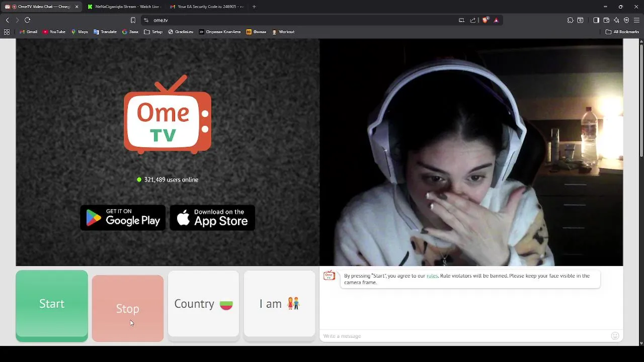This screenshot has width=644, height=362.
Task: Get the app on Google Play
Action: 123,218
